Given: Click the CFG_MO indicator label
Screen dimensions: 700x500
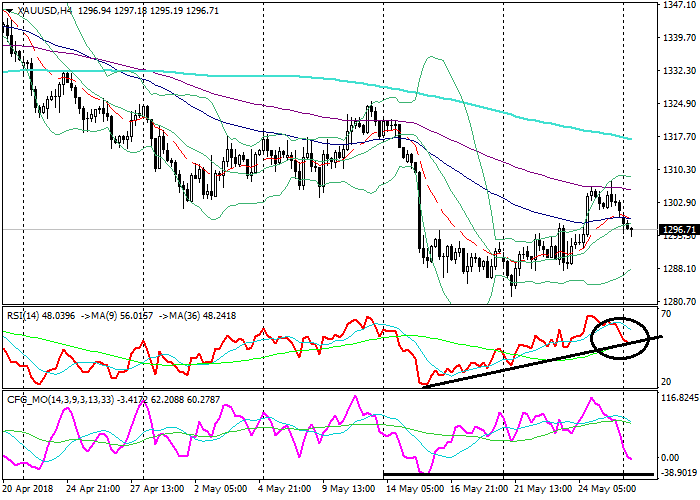Looking at the screenshot, I should tap(30, 401).
